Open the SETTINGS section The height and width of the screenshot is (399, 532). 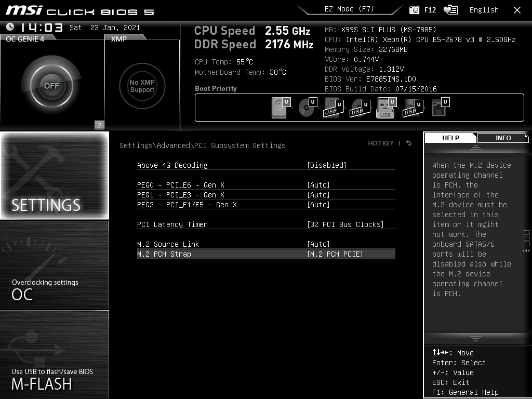tap(55, 176)
